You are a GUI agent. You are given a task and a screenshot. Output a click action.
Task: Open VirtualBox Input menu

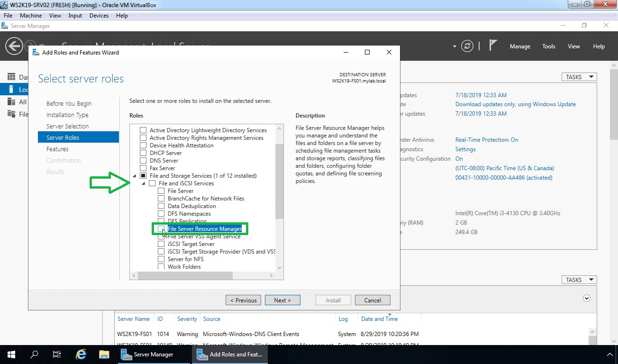(x=75, y=16)
